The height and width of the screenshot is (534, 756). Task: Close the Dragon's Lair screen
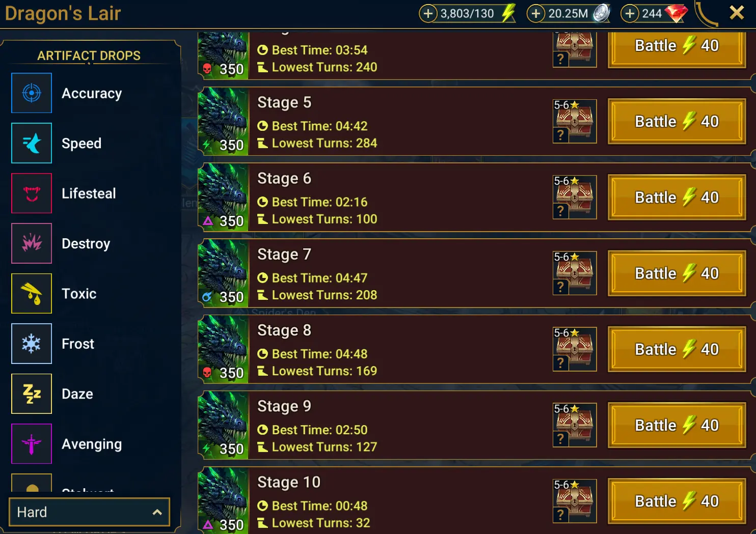click(x=737, y=13)
